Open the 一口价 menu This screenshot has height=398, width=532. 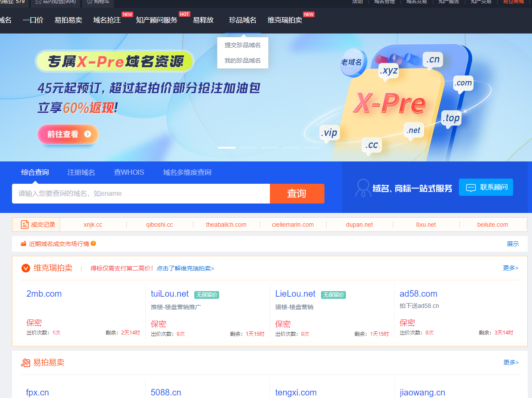point(33,20)
